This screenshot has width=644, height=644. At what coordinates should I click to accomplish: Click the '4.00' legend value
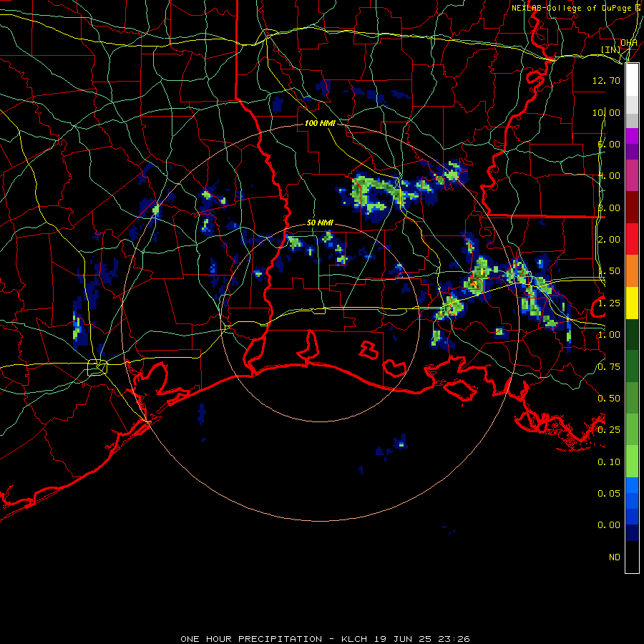pos(609,176)
